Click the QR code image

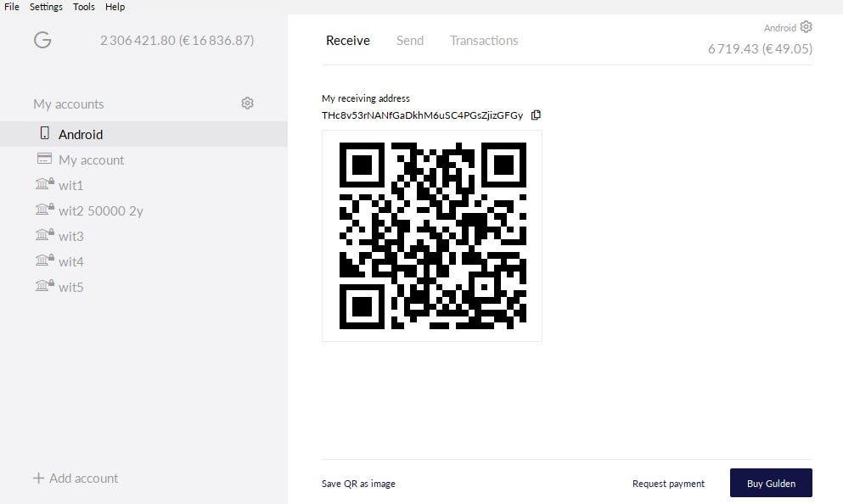click(432, 236)
